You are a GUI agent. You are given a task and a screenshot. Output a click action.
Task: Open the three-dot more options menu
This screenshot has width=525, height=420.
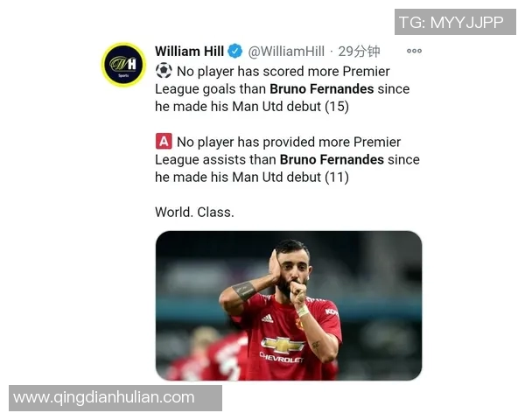click(414, 51)
